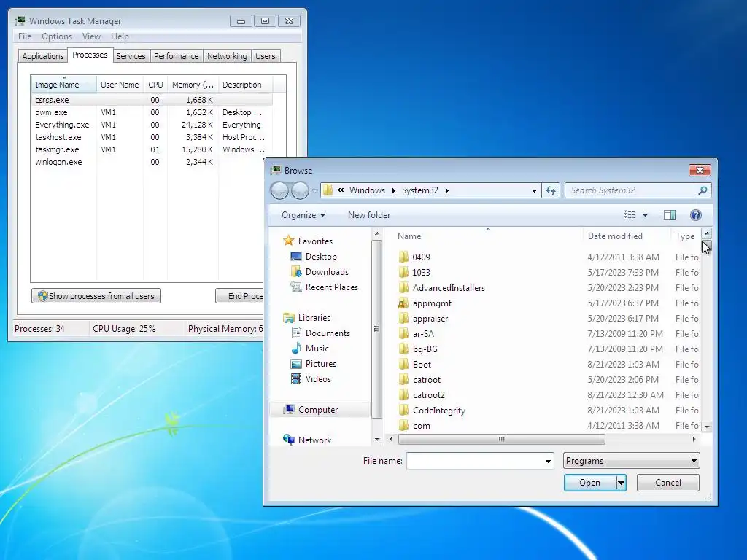Open the Options menu in Task Manager

click(x=57, y=36)
